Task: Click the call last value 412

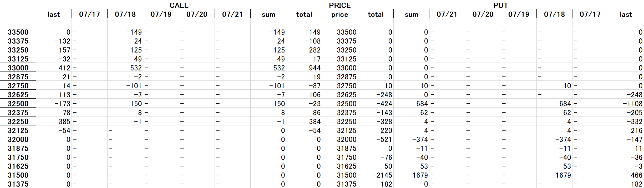Action: [x=54, y=68]
